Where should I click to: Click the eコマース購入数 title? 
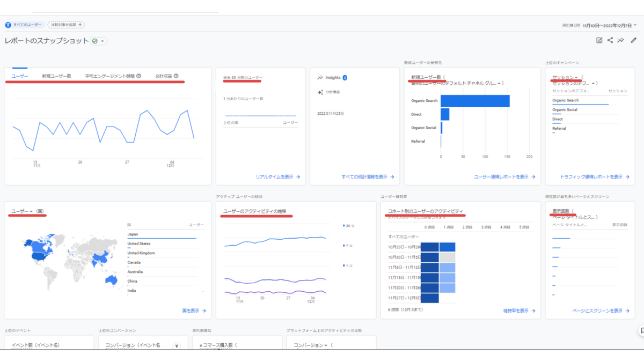click(217, 346)
